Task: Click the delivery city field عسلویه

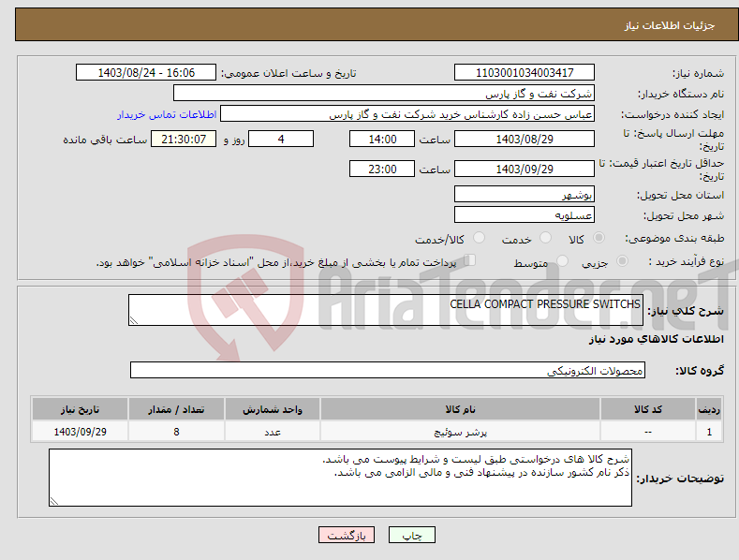Action: click(525, 215)
